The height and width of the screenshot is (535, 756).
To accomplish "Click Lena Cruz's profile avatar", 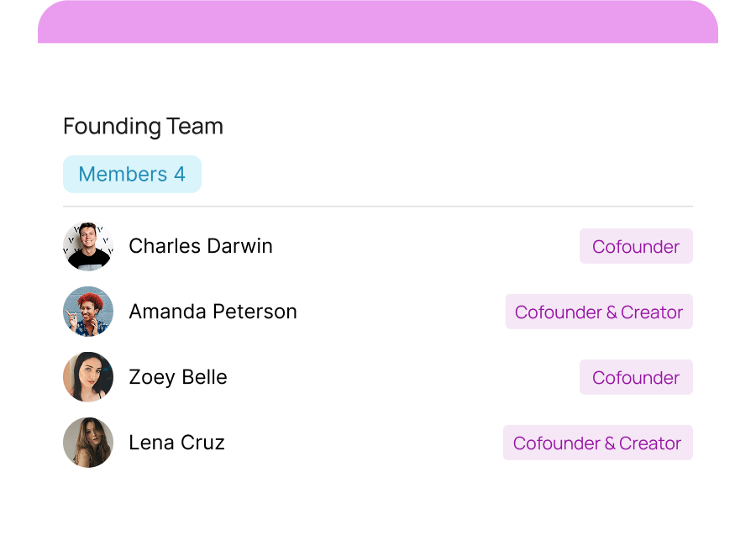I will point(88,443).
